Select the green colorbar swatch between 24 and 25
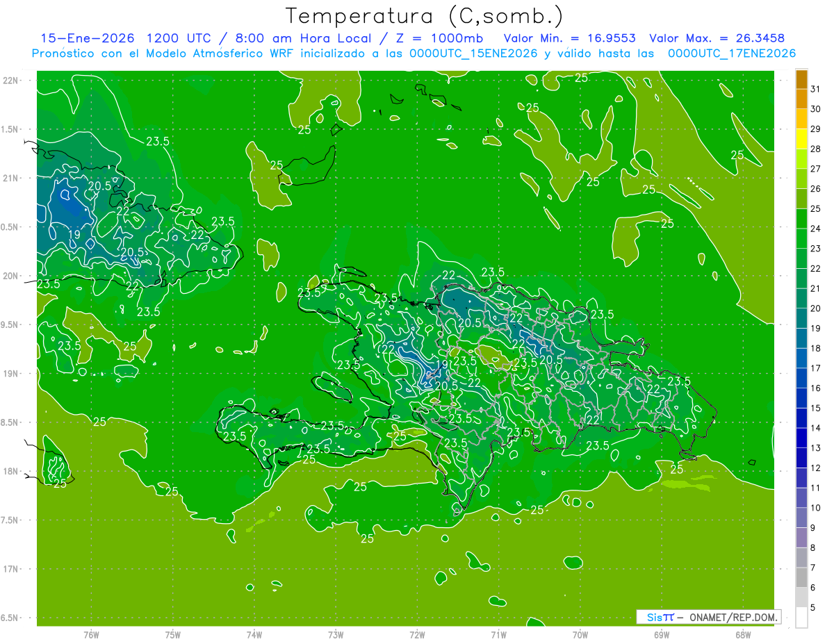Viewport: 834px width, 644px height. pyautogui.click(x=801, y=219)
